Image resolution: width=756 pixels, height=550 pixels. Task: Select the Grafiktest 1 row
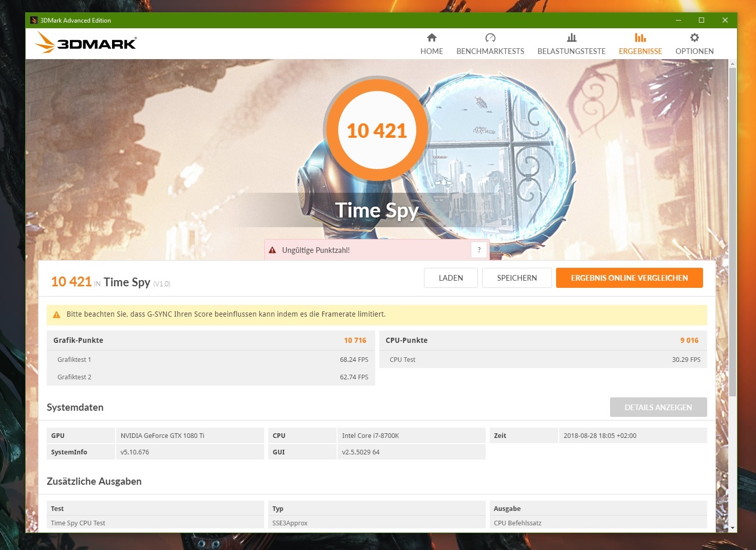(x=211, y=359)
